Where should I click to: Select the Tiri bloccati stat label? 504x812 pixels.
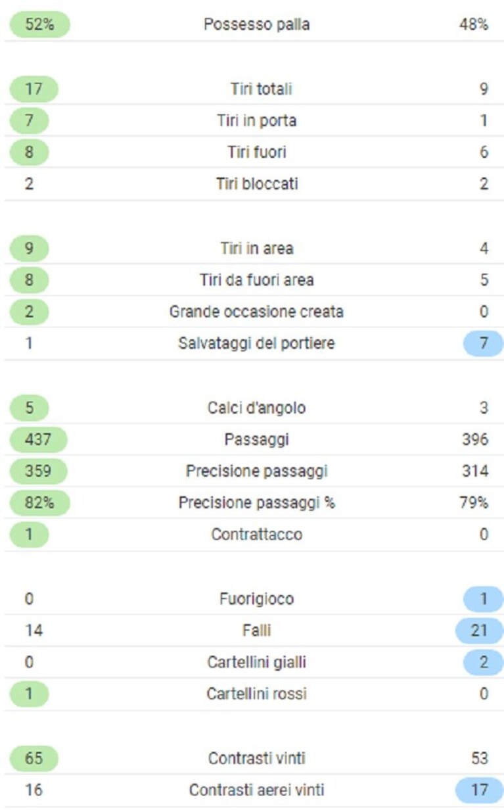[x=256, y=184]
